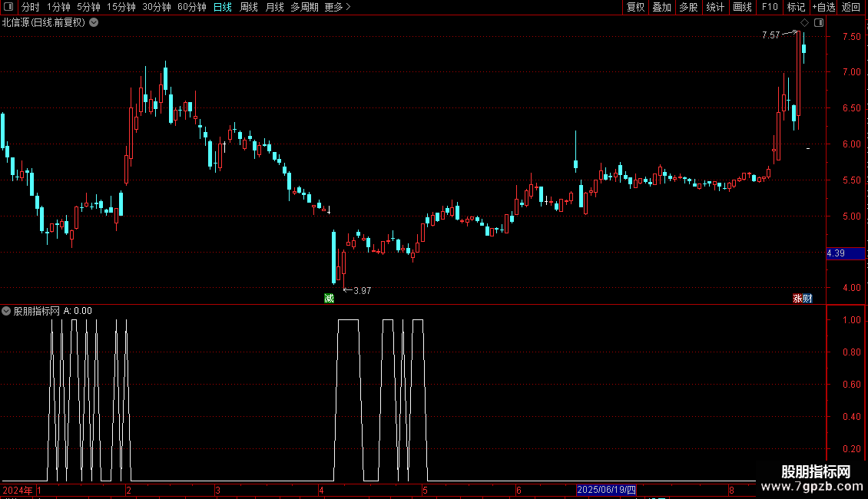Screen dimensions: 868x499
Task: Click the 2024年 year label on time axis
Action: point(17,490)
